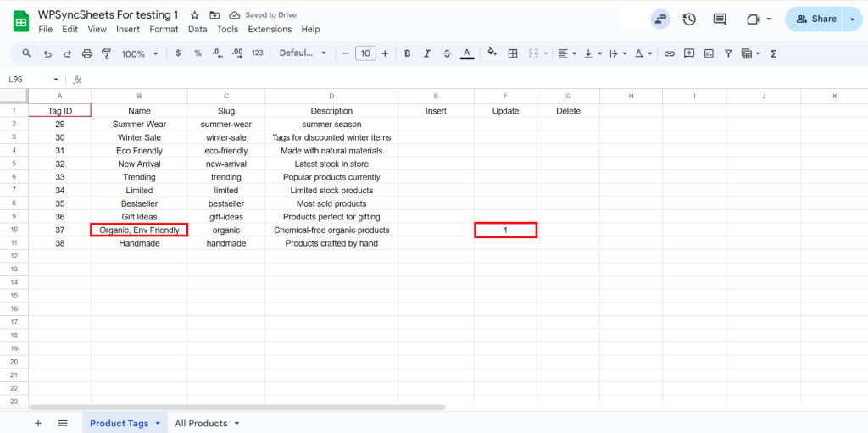Decrease decimal places

point(218,53)
